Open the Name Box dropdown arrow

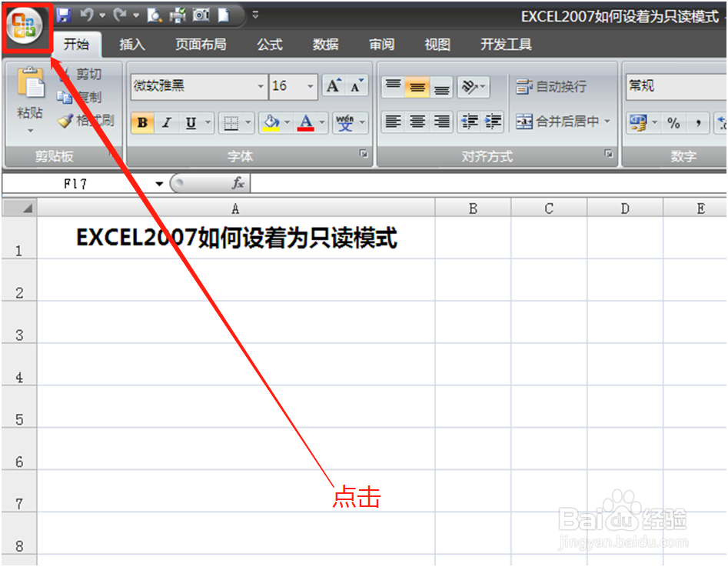pyautogui.click(x=159, y=184)
